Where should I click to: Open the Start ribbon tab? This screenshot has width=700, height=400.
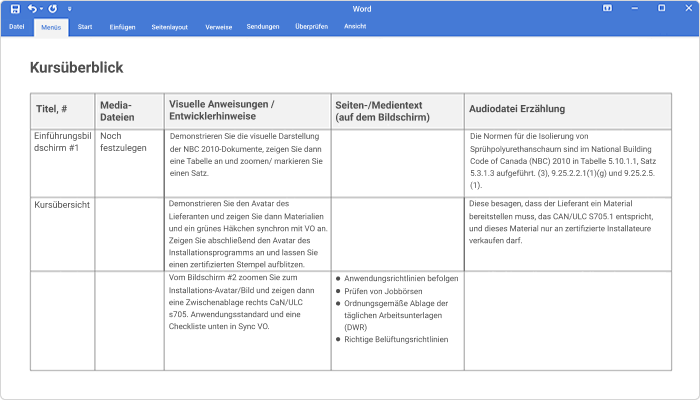coord(85,27)
